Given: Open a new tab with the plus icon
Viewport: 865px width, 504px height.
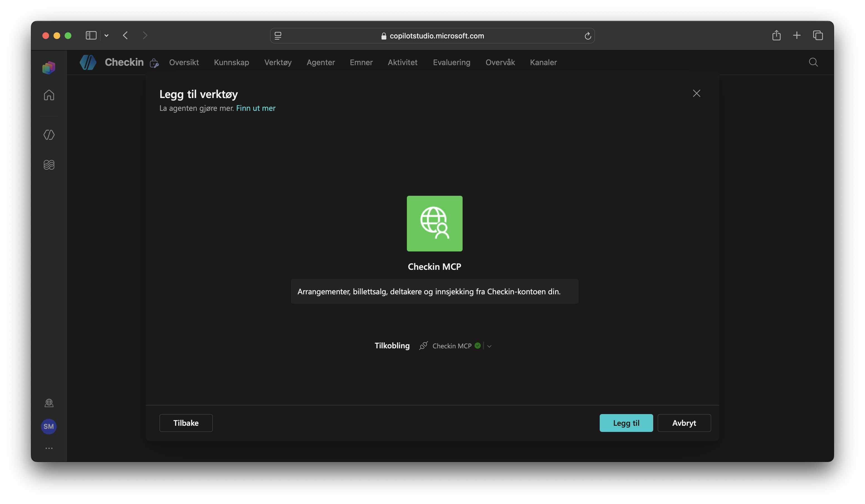Looking at the screenshot, I should 797,35.
